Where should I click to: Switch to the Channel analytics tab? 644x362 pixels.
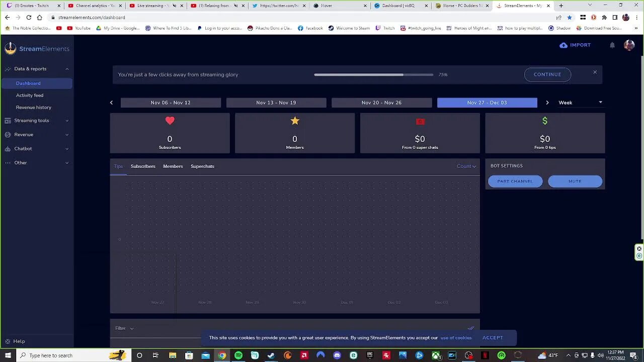(95, 6)
